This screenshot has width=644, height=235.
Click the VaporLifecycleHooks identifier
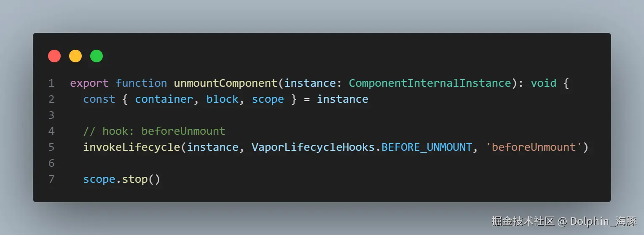click(x=313, y=147)
